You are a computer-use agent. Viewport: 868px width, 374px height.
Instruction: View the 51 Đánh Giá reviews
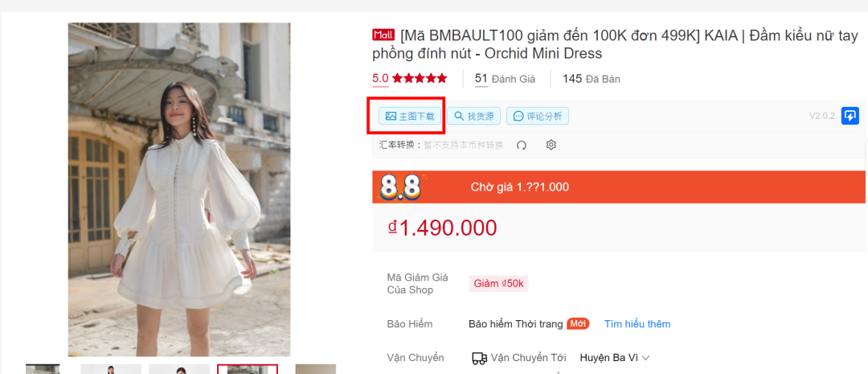pyautogui.click(x=505, y=79)
